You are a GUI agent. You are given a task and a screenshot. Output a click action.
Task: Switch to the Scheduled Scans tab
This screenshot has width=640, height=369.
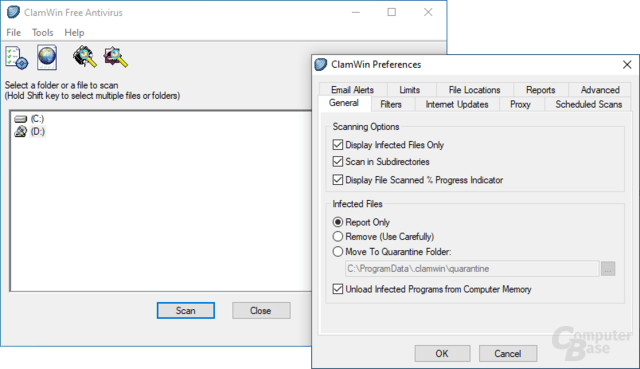pyautogui.click(x=589, y=104)
